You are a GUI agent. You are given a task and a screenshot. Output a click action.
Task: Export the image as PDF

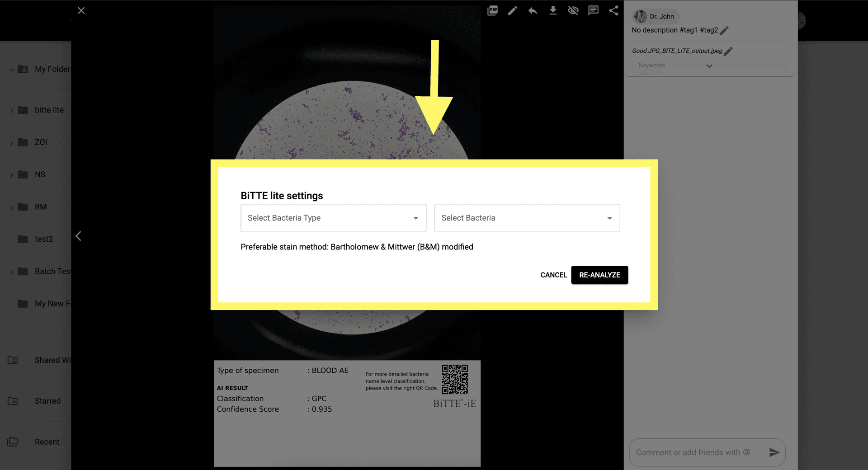pyautogui.click(x=492, y=10)
